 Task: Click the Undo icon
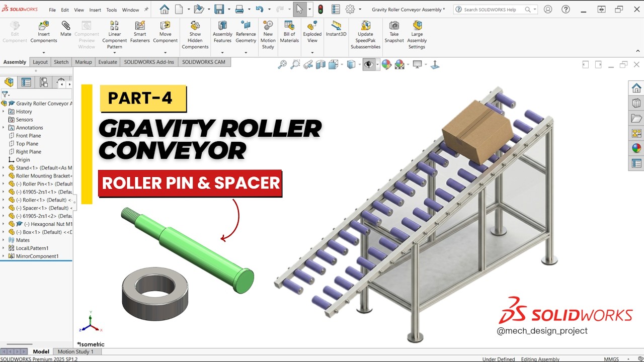(259, 10)
